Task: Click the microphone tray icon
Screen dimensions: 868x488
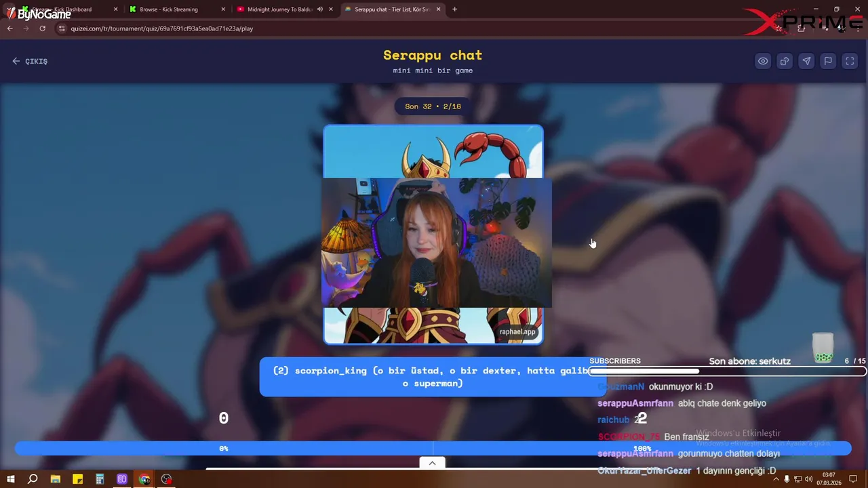Action: tap(787, 479)
